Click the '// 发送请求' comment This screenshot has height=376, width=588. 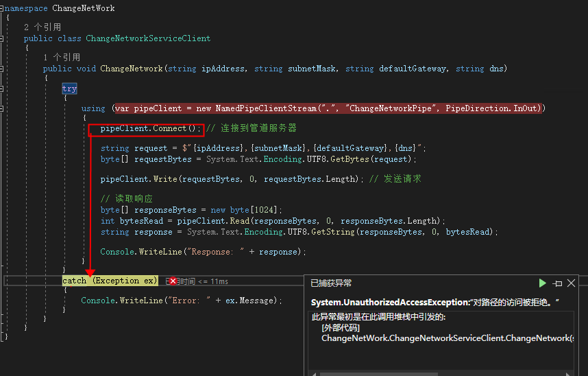tap(395, 179)
